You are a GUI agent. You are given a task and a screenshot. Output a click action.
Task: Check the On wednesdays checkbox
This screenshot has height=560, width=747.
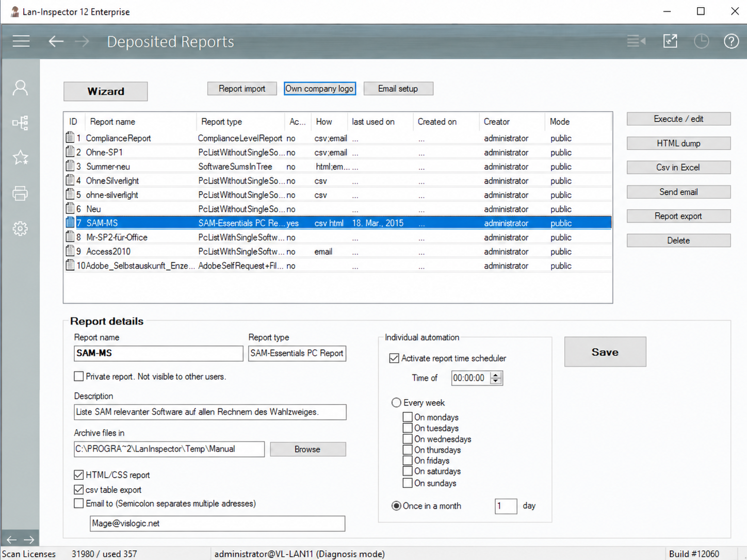click(x=408, y=439)
